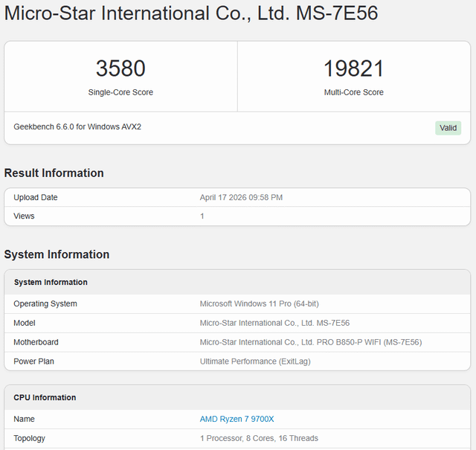Screen dimensions: 476x450
Task: Click the green Valid badge
Action: [448, 128]
